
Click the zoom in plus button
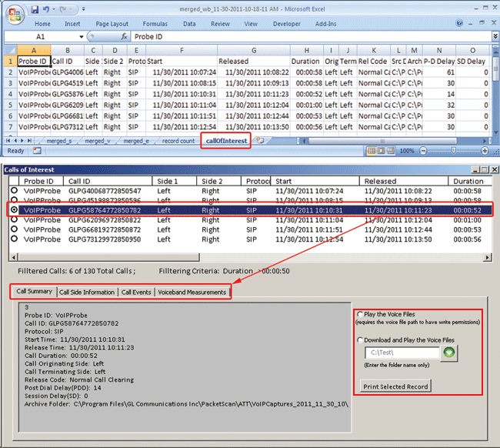coord(485,151)
